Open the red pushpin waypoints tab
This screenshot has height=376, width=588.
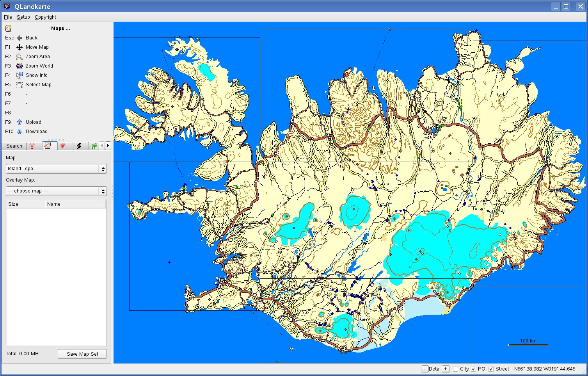pyautogui.click(x=63, y=146)
